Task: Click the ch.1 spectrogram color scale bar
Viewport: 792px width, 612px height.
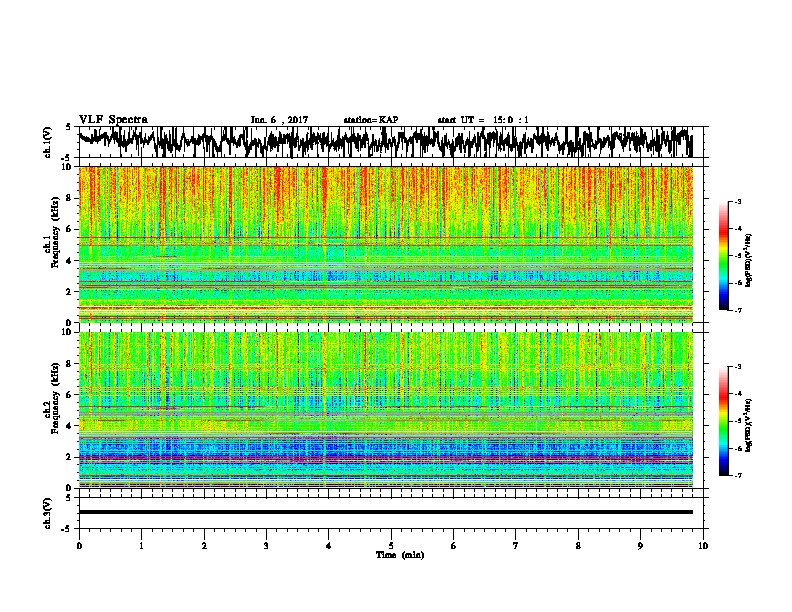Action: [x=724, y=256]
